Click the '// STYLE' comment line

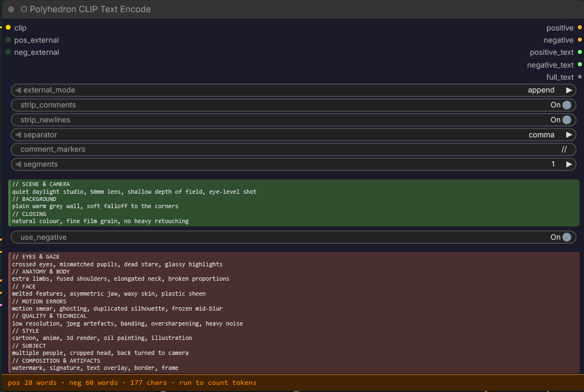click(x=25, y=331)
